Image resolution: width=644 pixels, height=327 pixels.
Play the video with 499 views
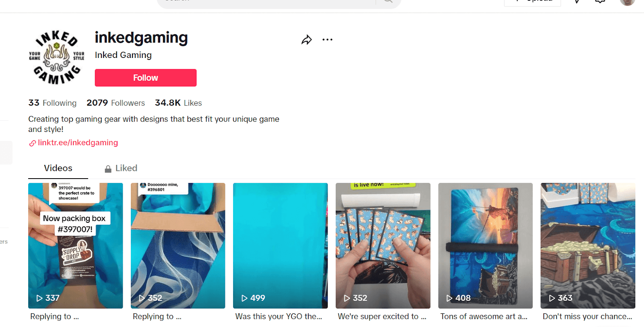[280, 246]
